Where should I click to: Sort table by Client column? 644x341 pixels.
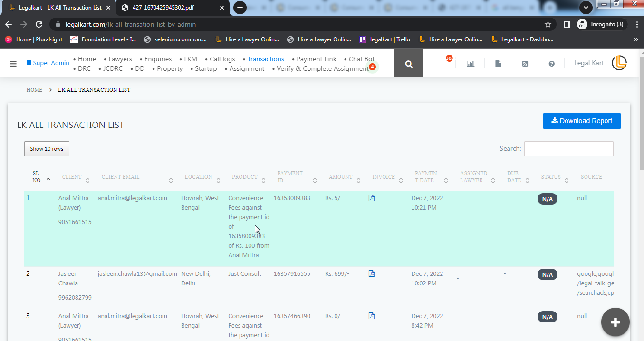coord(72,177)
